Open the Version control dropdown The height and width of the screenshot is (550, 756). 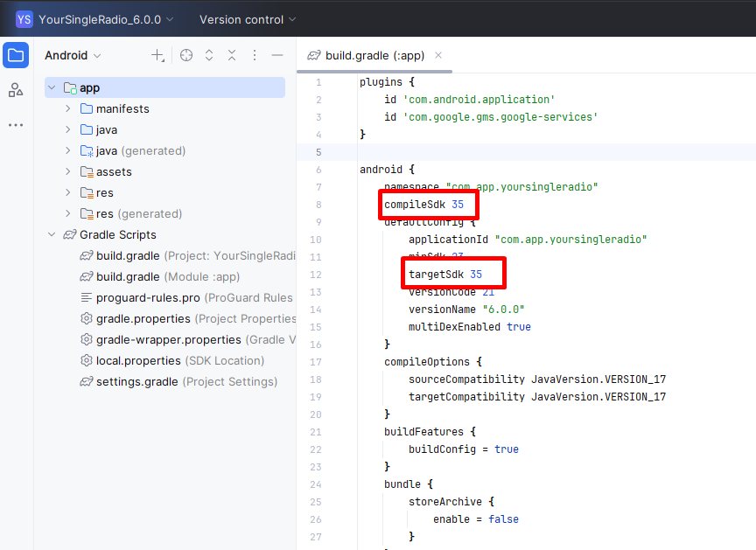(248, 20)
